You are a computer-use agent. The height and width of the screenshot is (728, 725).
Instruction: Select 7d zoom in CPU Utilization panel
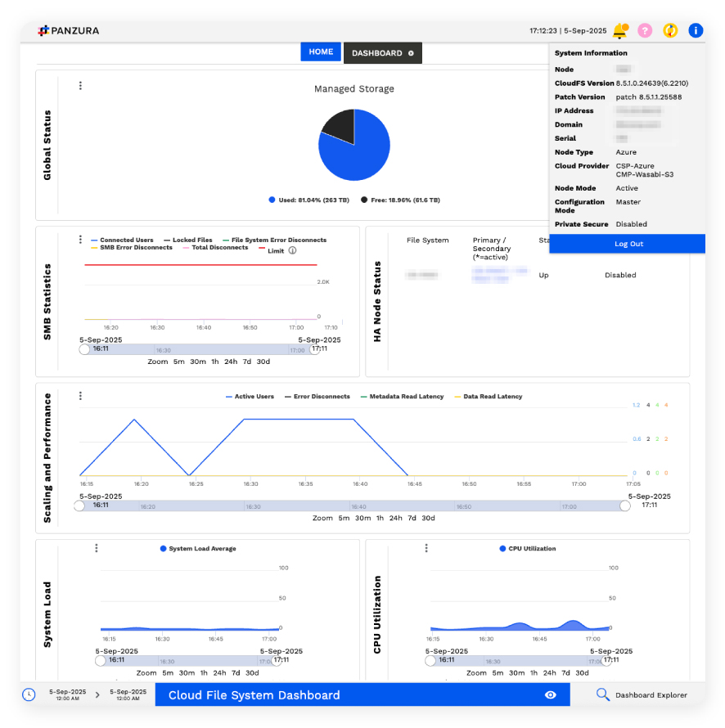click(565, 672)
